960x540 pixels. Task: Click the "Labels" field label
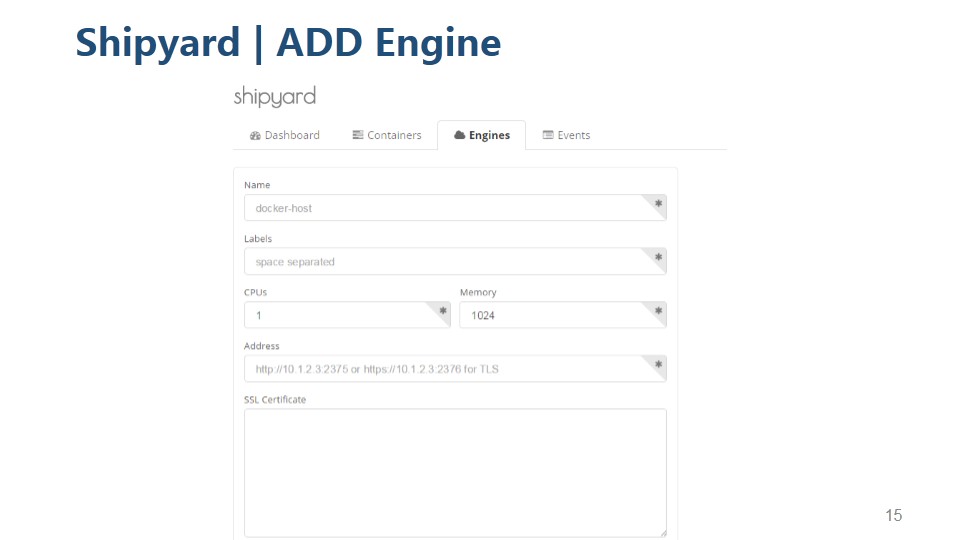click(258, 239)
